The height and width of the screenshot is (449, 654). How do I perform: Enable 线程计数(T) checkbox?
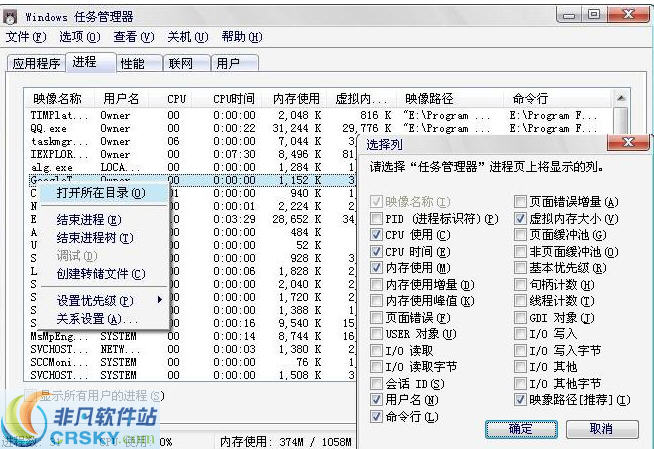coord(520,301)
